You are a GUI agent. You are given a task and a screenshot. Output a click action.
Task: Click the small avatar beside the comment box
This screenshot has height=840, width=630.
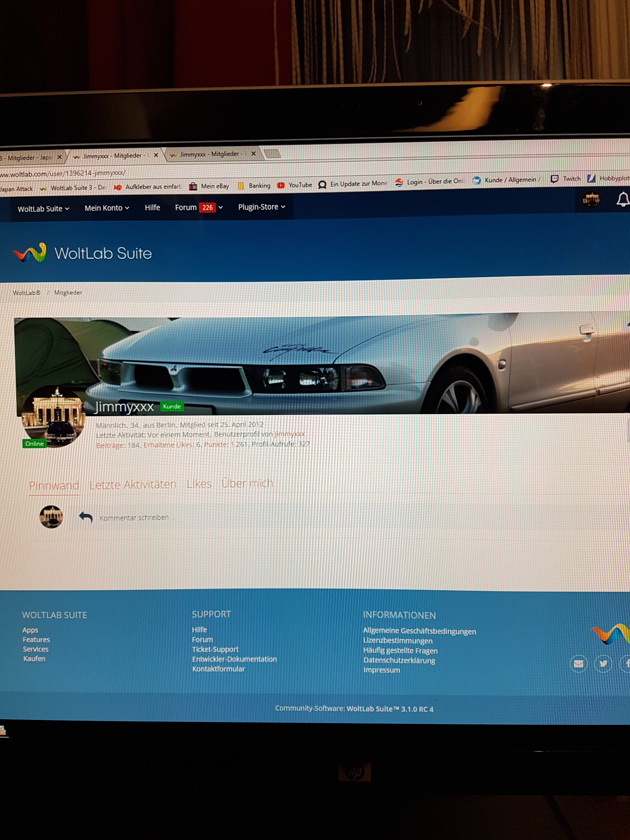point(51,517)
